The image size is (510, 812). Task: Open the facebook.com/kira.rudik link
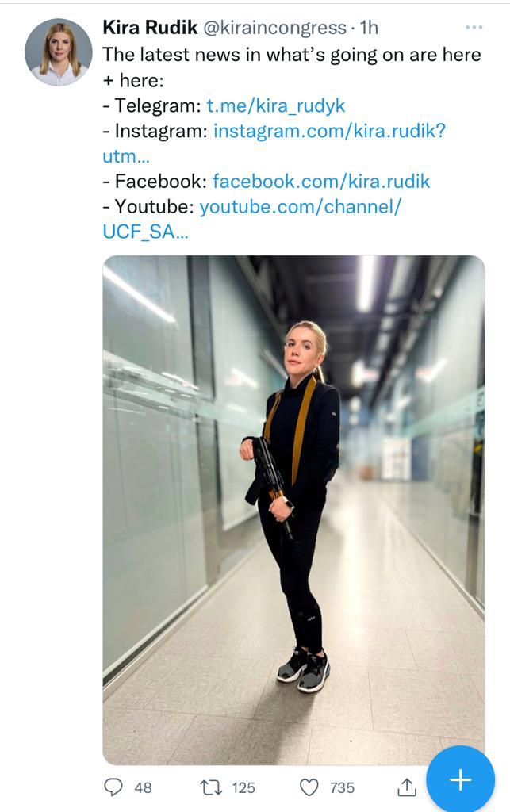point(321,182)
